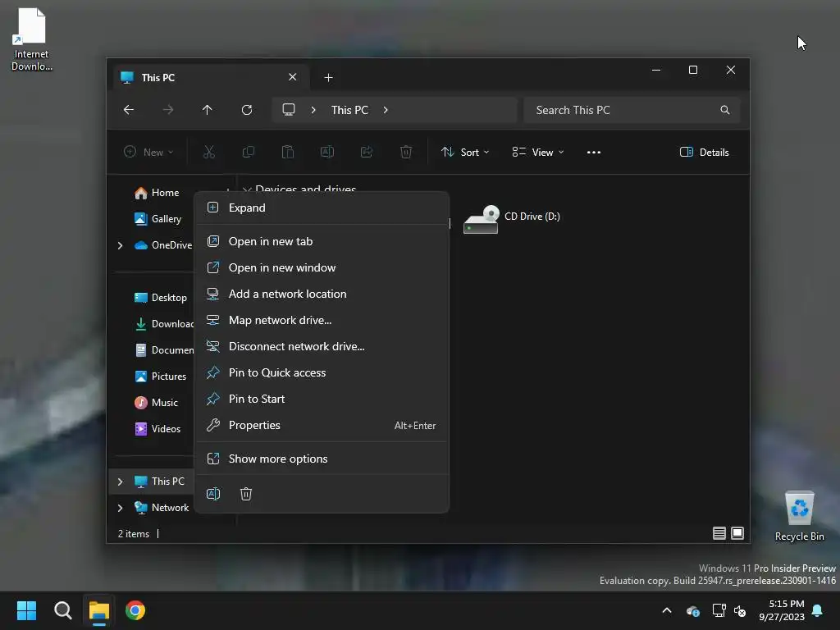840x630 pixels.
Task: Collapse the Devices and drives group
Action: click(247, 189)
